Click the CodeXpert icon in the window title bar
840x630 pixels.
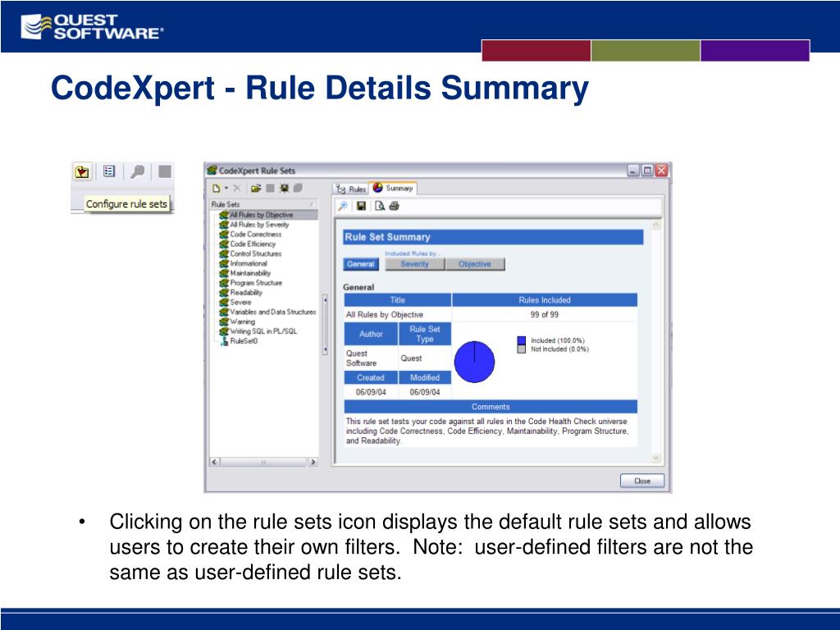[x=212, y=171]
